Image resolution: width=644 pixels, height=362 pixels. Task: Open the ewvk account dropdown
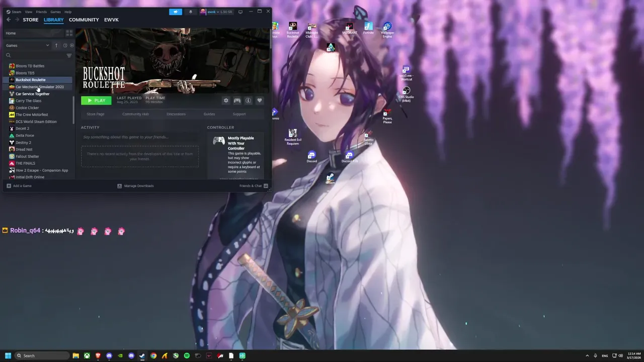point(216,12)
